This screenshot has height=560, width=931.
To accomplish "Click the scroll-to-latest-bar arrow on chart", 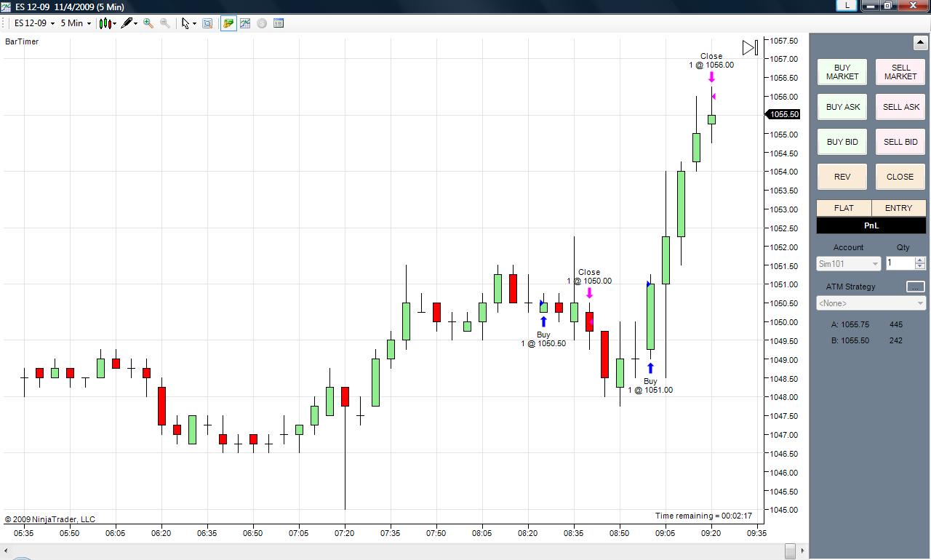I will [750, 48].
